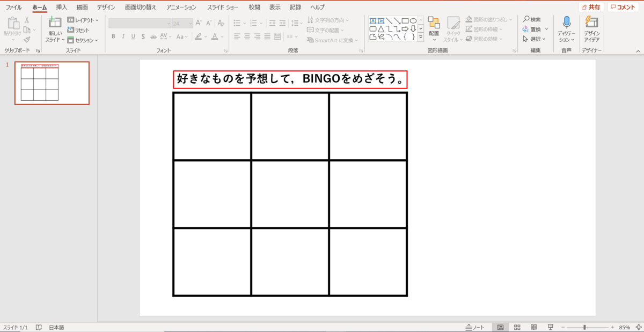644x332 pixels.
Task: Select slide 1 thumbnail in the pane
Action: (52, 84)
